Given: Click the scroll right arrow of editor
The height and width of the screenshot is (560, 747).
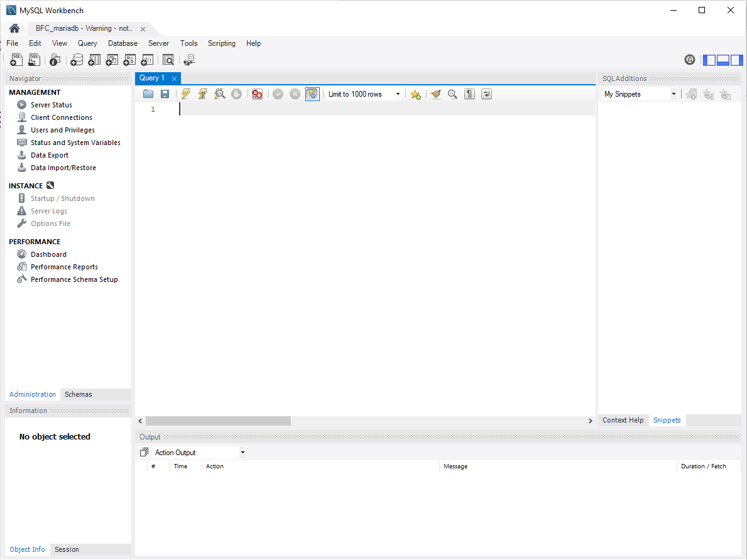Looking at the screenshot, I should [x=591, y=421].
